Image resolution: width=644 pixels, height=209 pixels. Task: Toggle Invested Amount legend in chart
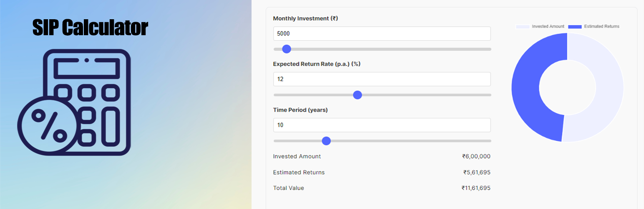[x=540, y=26]
